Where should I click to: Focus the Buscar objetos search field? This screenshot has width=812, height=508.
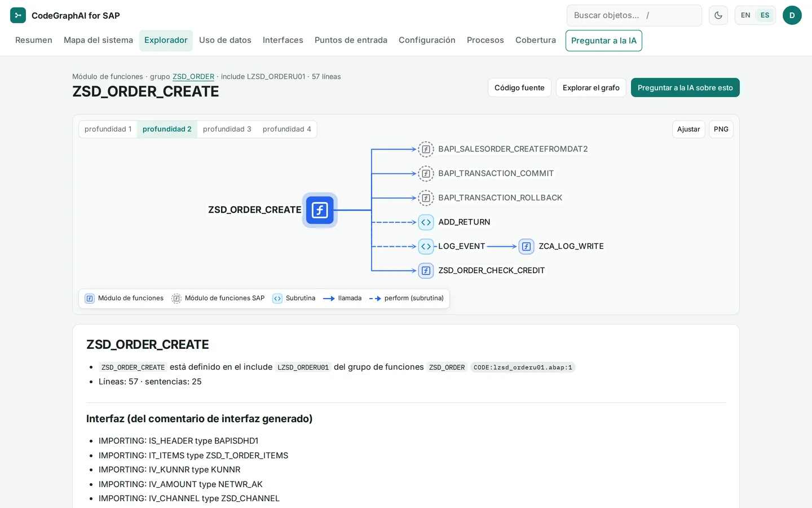[634, 15]
